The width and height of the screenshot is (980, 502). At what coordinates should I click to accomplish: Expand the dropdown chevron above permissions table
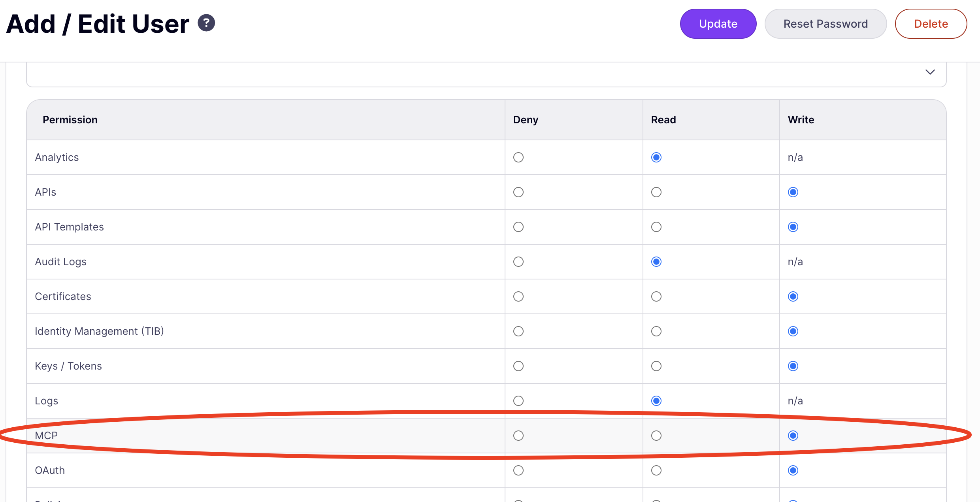point(930,72)
